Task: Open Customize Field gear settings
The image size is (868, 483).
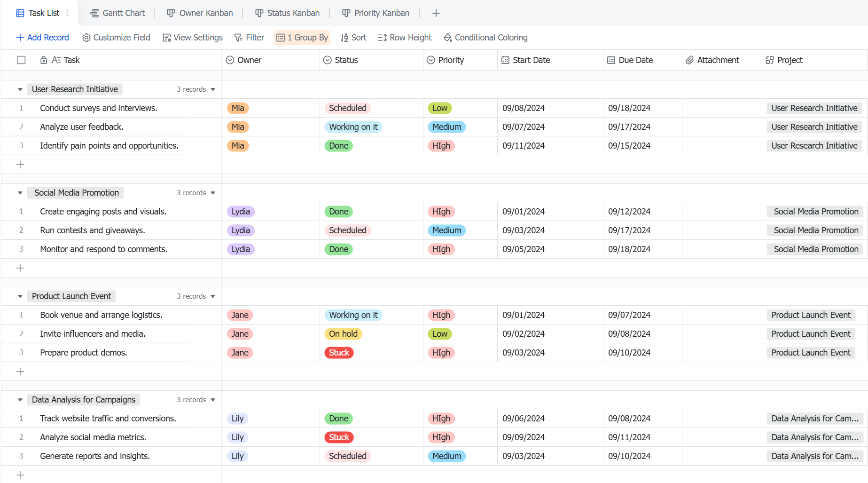Action: [86, 38]
